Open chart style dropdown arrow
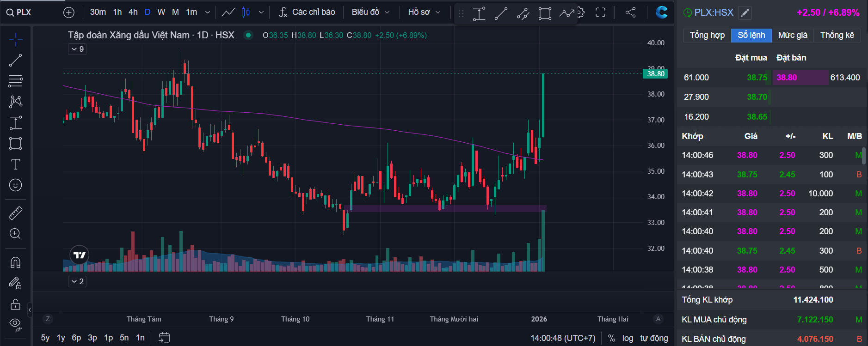Screen dimensions: 868x346 [261, 12]
